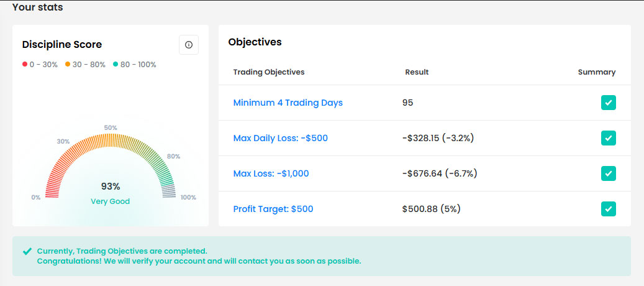
Task: Open the Profit Target: $500 link
Action: [273, 209]
